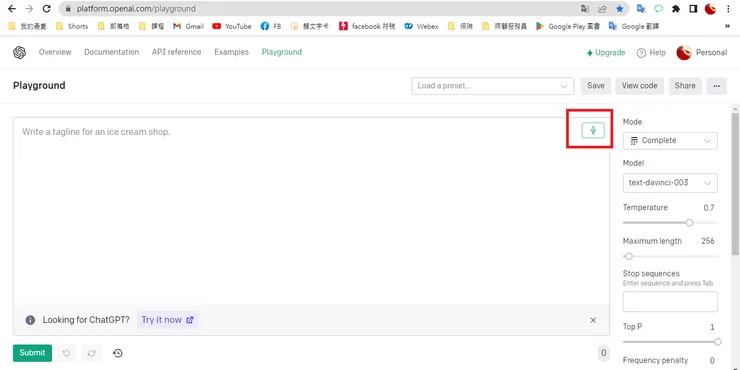Viewport: 740px width, 370px height.
Task: Click the page vertical scrollbar
Action: [735, 184]
